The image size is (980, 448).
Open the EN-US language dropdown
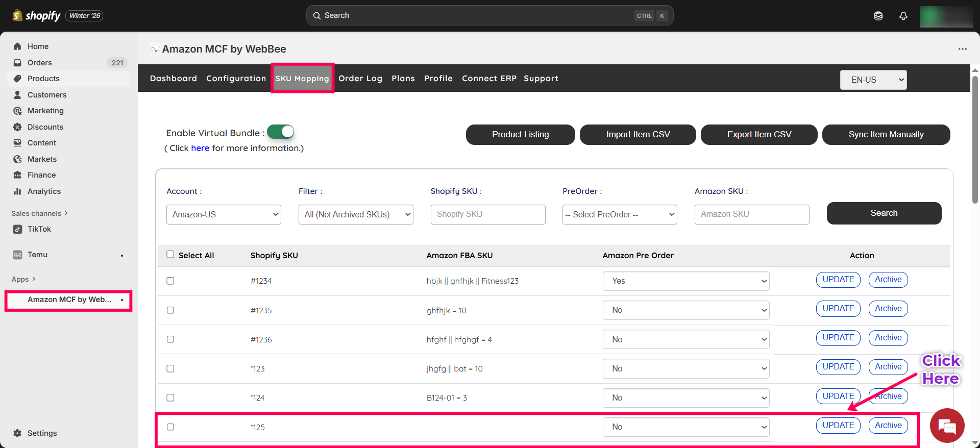tap(873, 80)
